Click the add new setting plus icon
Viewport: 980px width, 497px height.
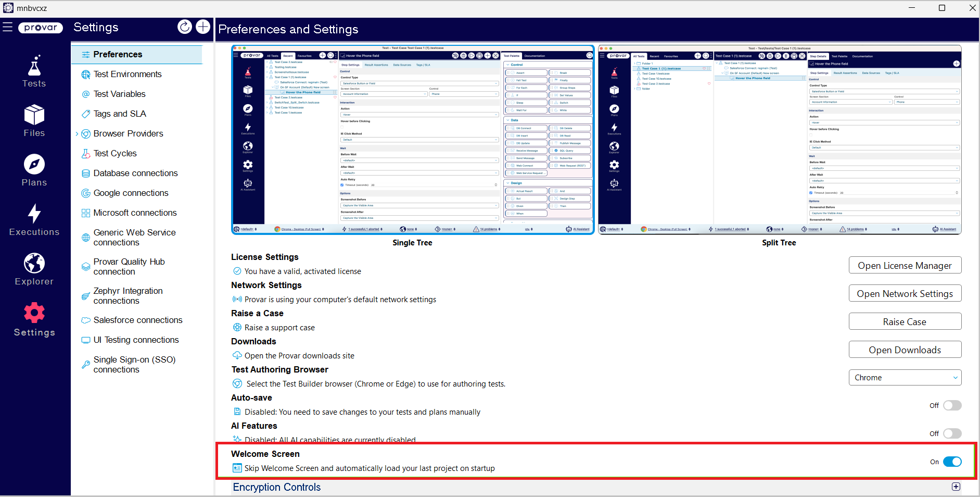pos(203,27)
